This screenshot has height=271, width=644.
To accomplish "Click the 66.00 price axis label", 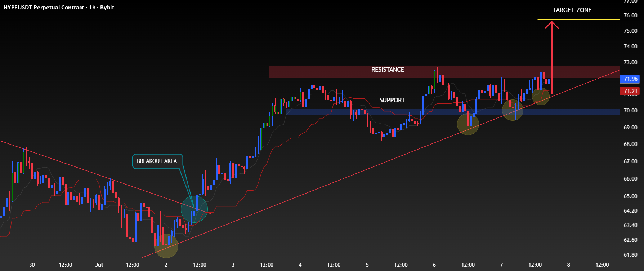I will point(630,179).
